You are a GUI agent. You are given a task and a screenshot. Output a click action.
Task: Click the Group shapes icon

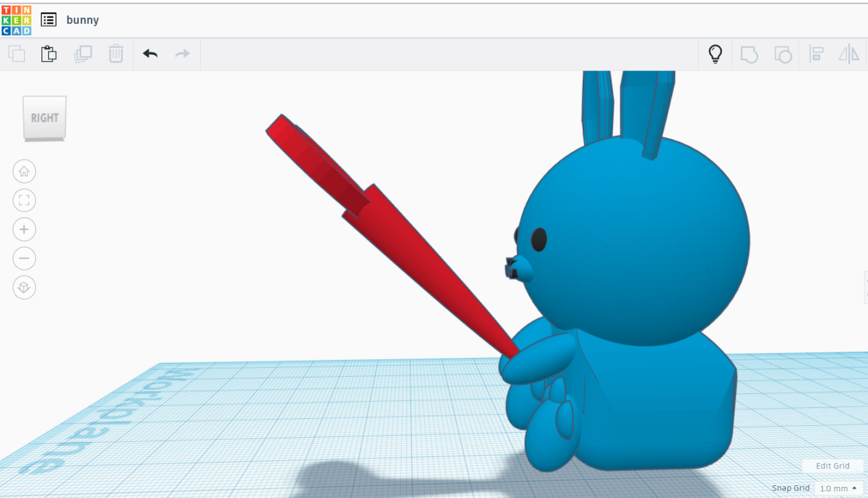(x=749, y=54)
